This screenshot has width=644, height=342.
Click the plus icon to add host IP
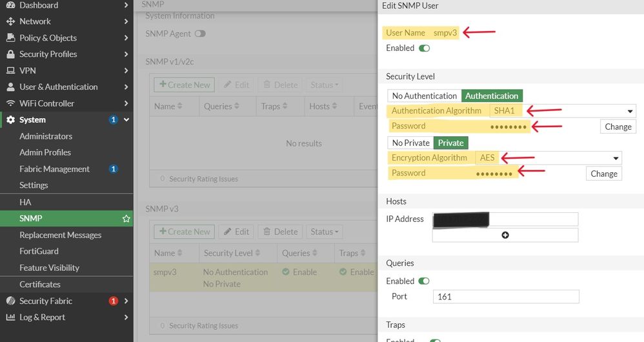[x=505, y=235]
